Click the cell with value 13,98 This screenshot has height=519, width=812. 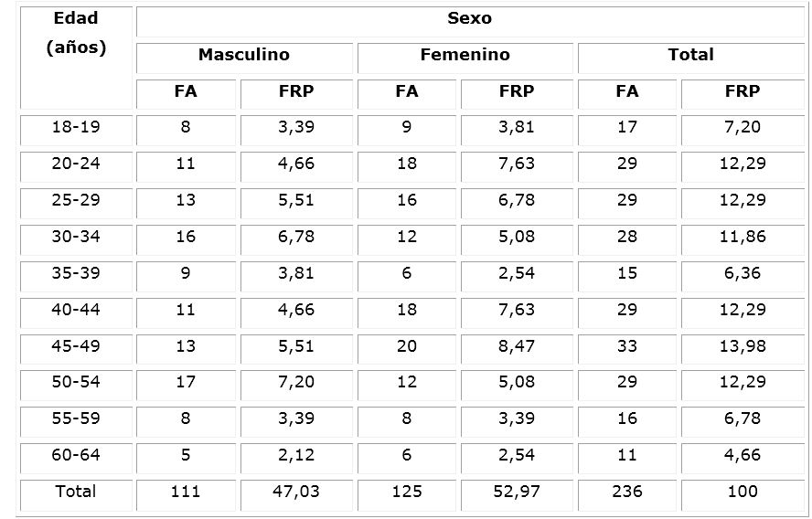(743, 346)
